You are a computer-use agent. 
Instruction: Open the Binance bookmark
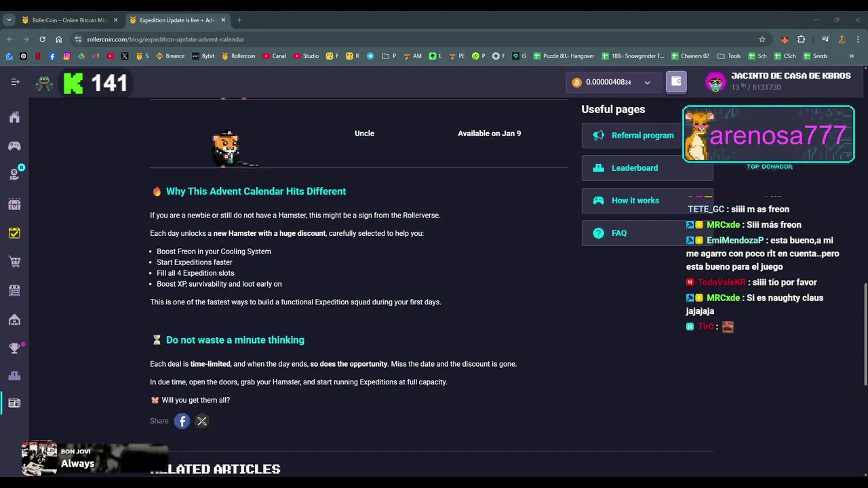170,56
